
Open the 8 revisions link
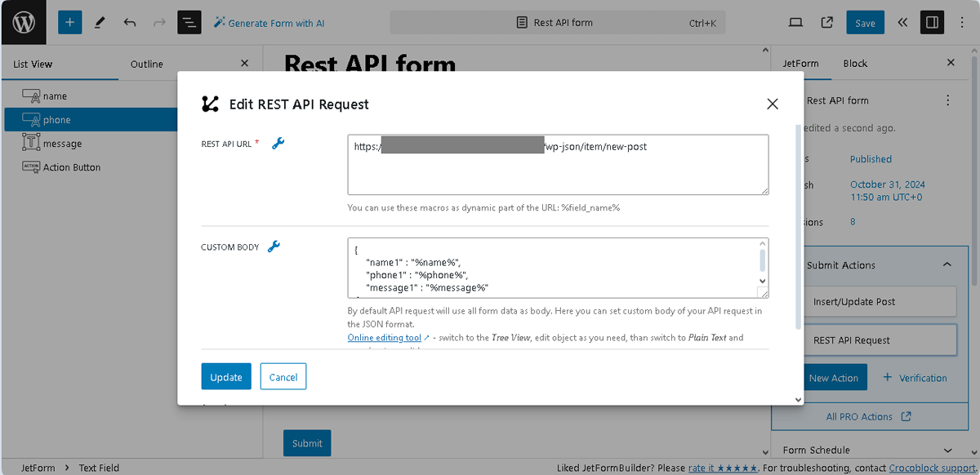coord(853,222)
